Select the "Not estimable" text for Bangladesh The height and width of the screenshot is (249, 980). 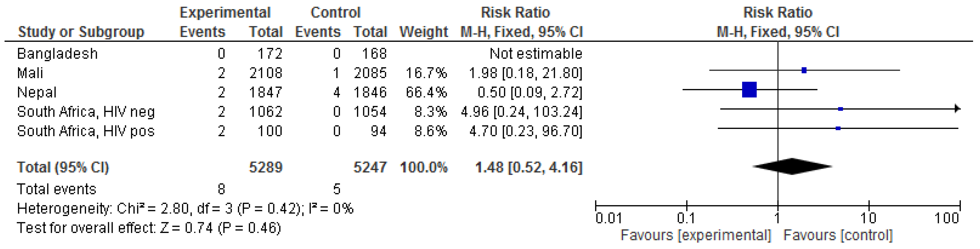coord(536,54)
